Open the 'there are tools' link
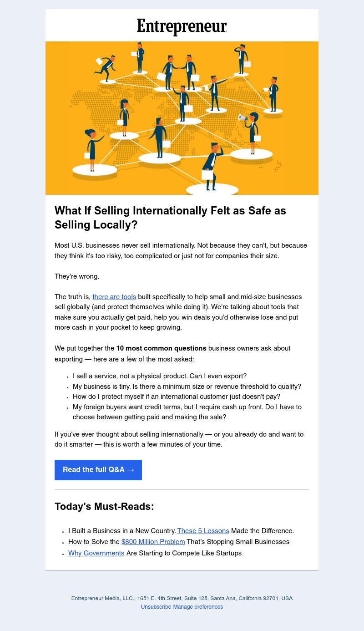 point(114,297)
